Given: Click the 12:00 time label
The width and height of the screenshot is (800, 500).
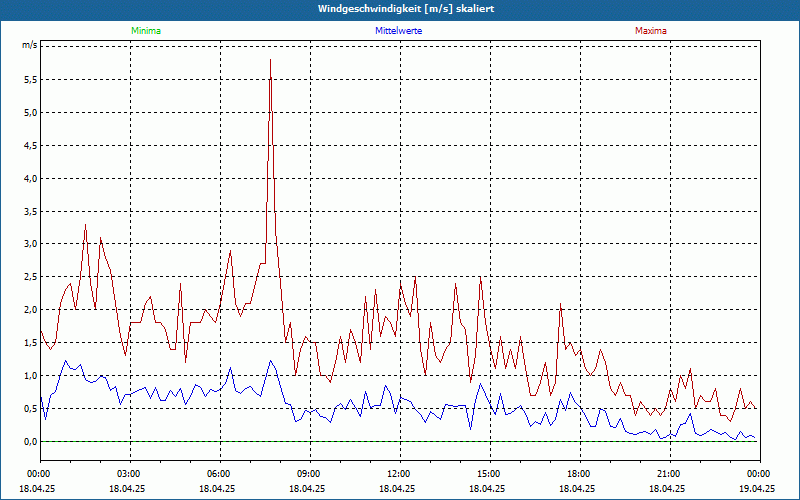Looking at the screenshot, I should pyautogui.click(x=400, y=474).
